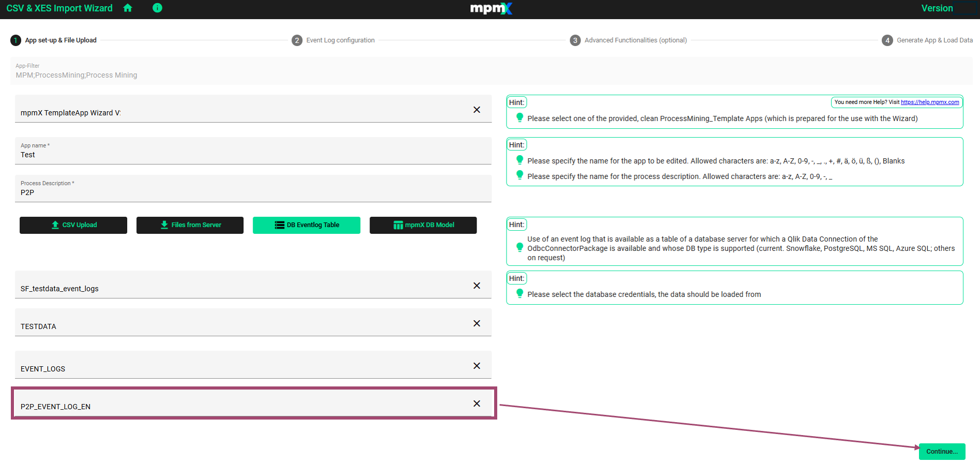Open the App-Filter field
The height and width of the screenshot is (463, 980).
pyautogui.click(x=491, y=71)
